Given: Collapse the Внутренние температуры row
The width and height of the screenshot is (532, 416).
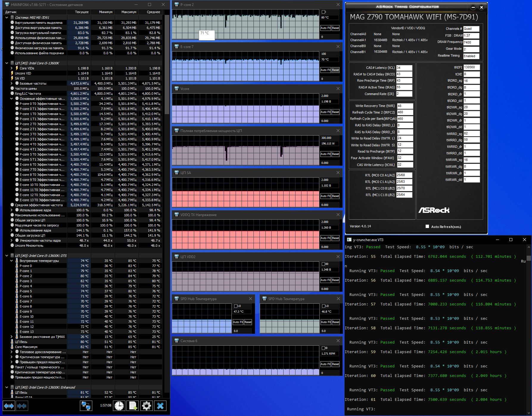Looking at the screenshot, I should [x=12, y=261].
